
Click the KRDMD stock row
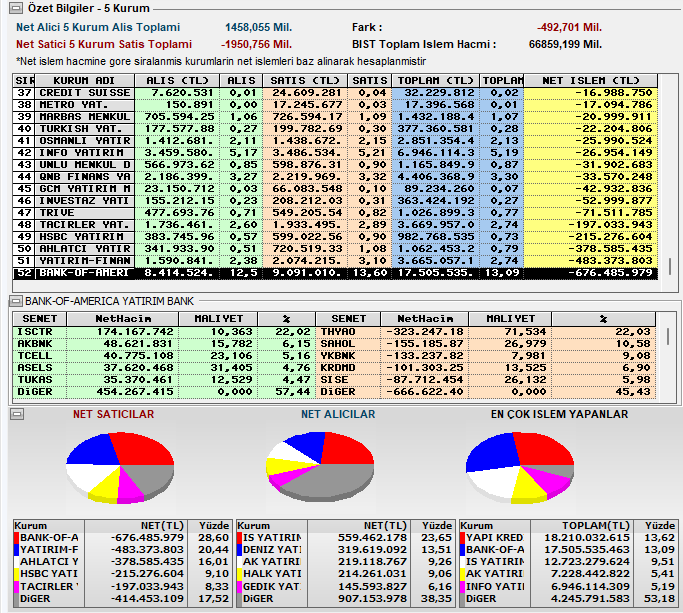486,368
